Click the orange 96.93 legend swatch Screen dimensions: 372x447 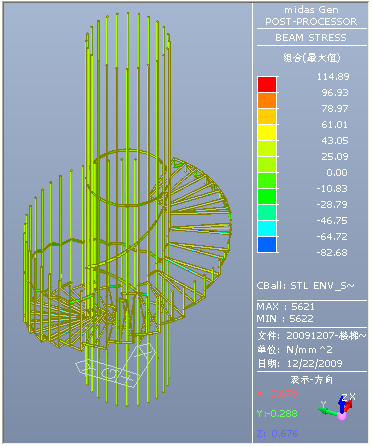[267, 100]
